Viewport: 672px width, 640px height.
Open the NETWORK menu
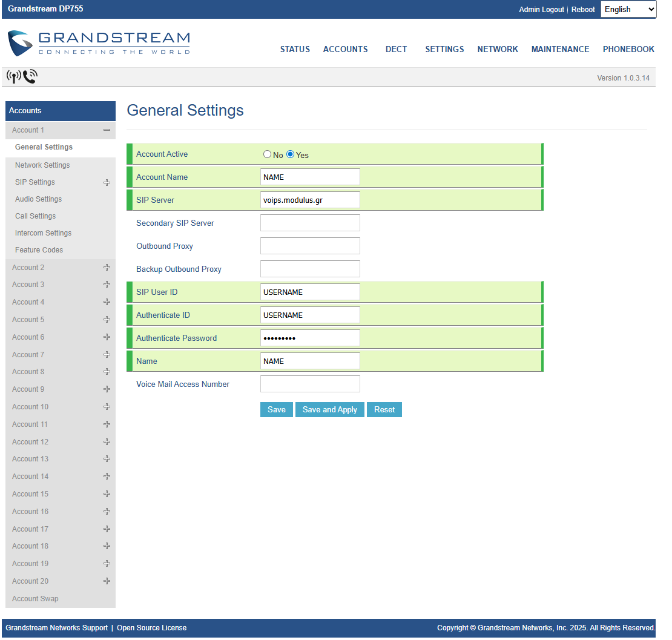click(x=498, y=50)
